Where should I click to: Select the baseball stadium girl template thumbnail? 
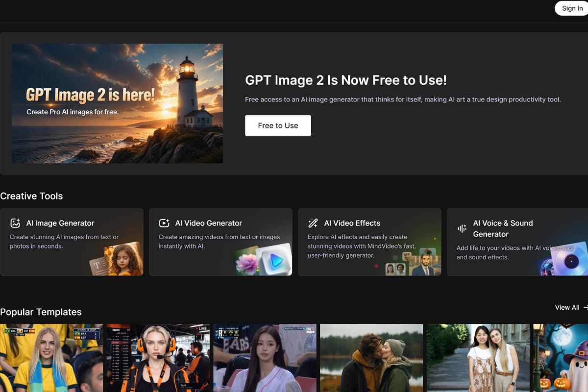pos(265,358)
